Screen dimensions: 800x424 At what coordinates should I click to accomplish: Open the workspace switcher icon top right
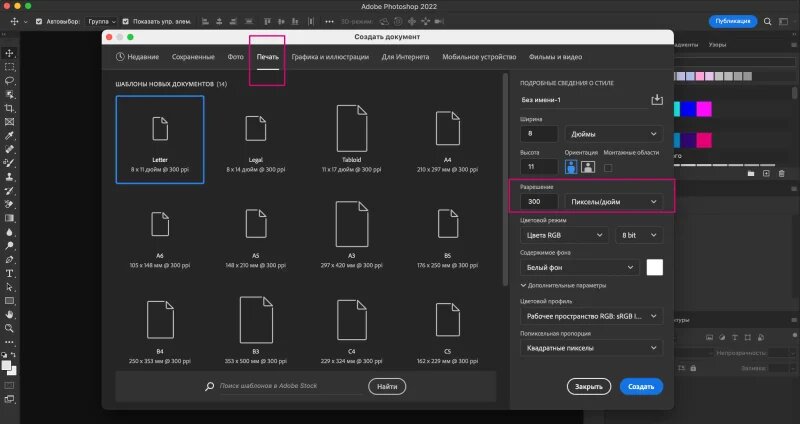pos(784,21)
